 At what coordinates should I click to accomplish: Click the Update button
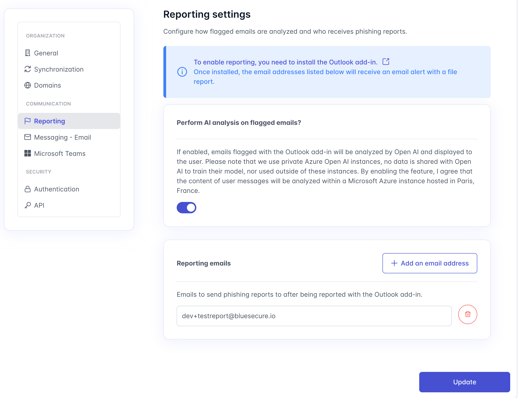[x=464, y=382]
